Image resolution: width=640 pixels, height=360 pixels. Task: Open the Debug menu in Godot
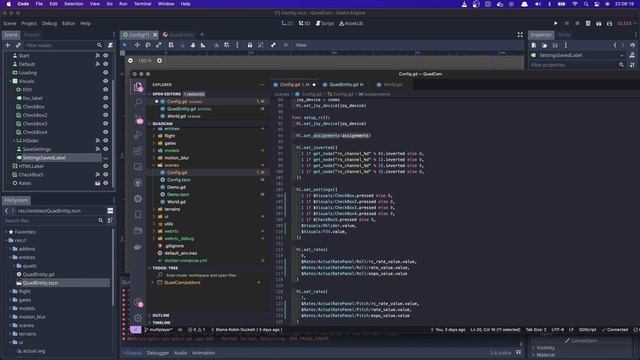[49, 24]
